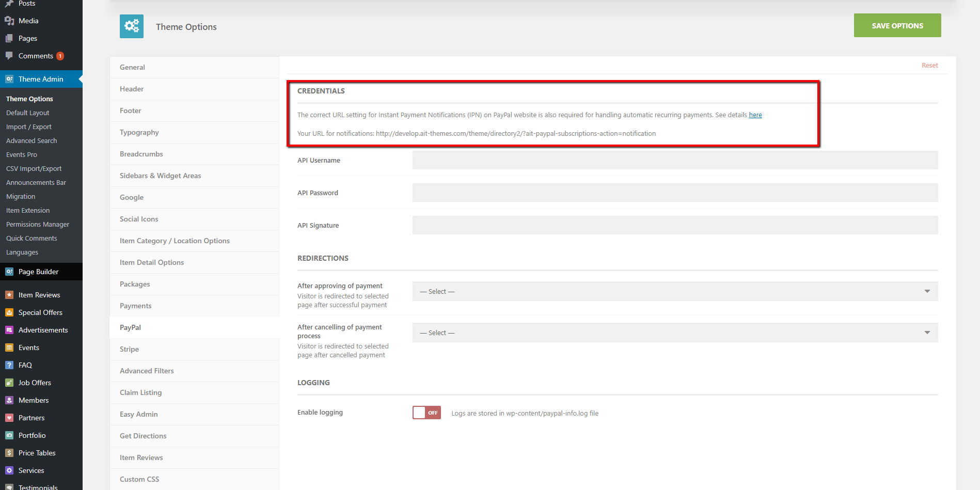The width and height of the screenshot is (980, 490).
Task: Click the Reset link
Action: 929,66
